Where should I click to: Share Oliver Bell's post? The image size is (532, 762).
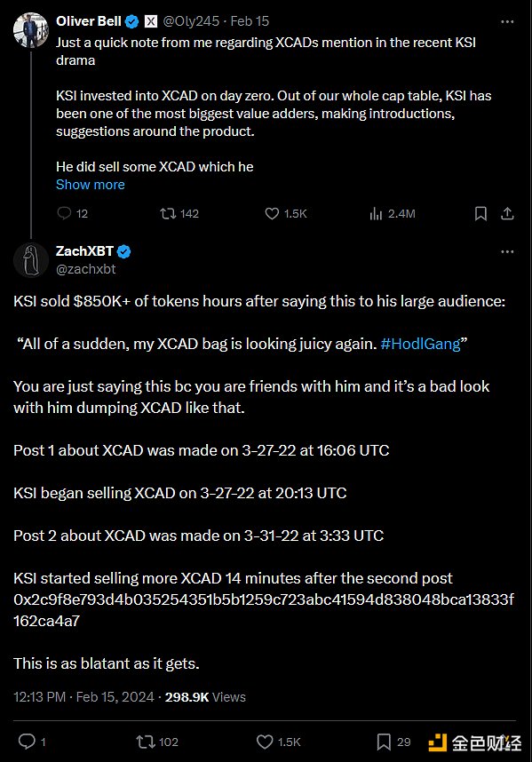507,213
